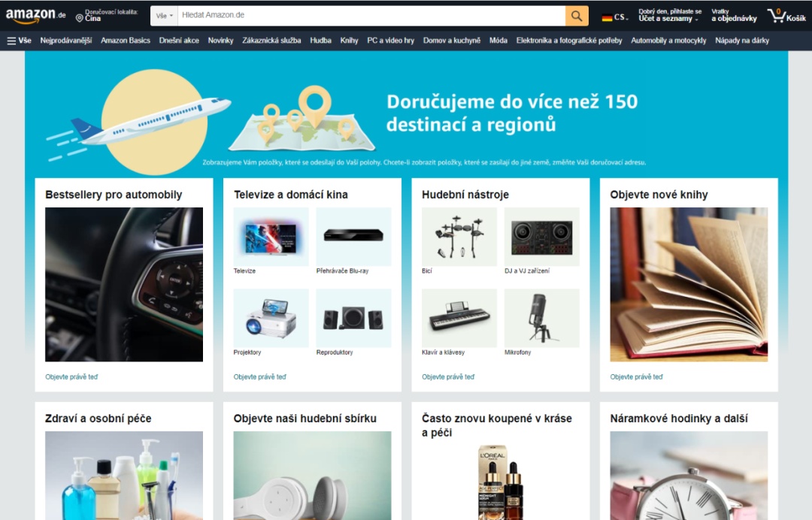The width and height of the screenshot is (812, 520).
Task: Open the Novinky menu item
Action: [x=220, y=41]
